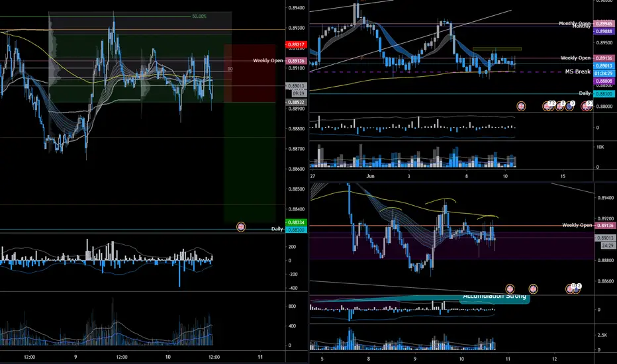Select the red 0.89217 stop price label
The image size is (617, 364).
(x=295, y=44)
